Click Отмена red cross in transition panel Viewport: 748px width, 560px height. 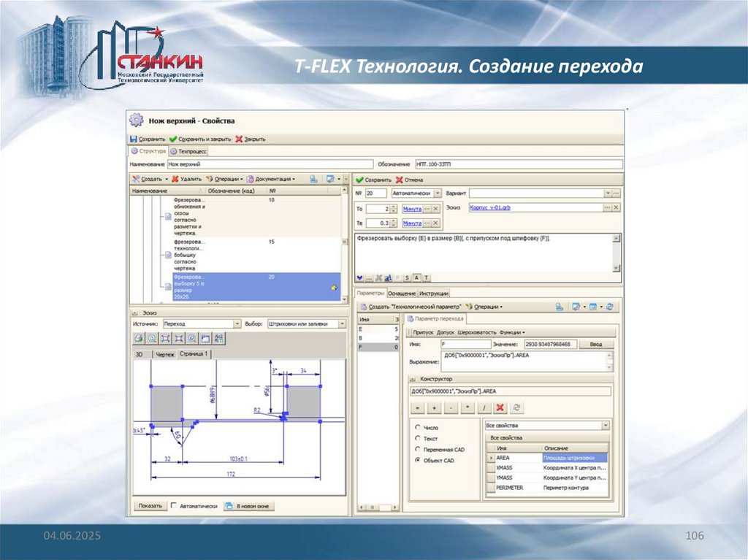pos(409,180)
